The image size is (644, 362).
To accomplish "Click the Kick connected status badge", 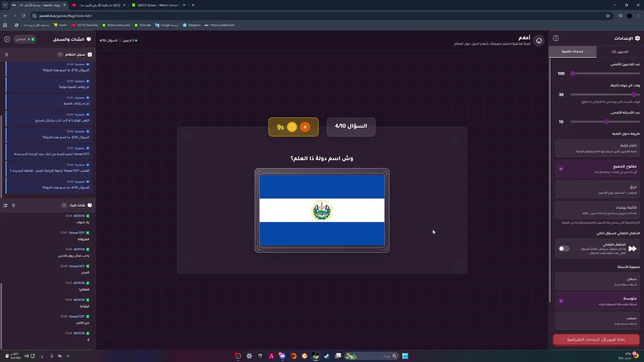I will (24, 39).
